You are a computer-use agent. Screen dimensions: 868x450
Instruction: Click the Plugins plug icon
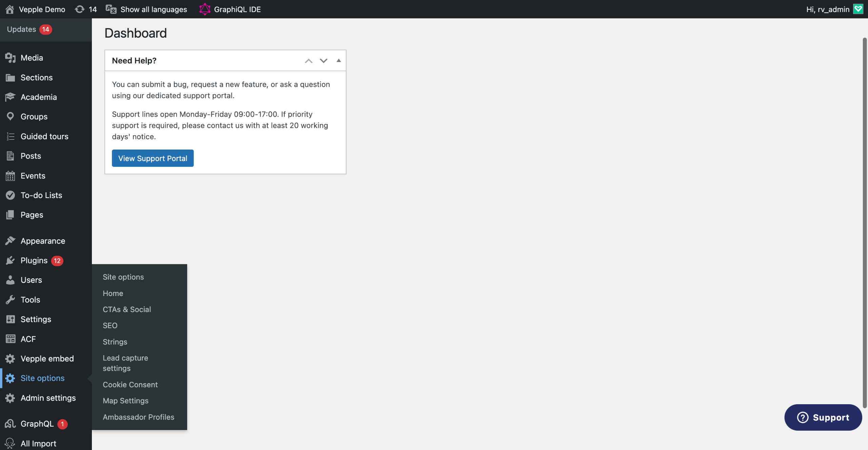pyautogui.click(x=10, y=260)
